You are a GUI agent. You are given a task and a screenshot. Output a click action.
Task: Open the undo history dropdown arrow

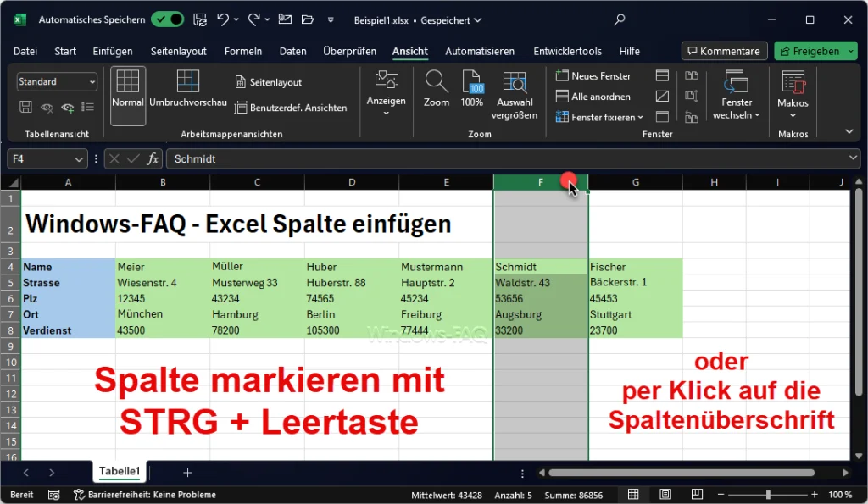point(236,20)
